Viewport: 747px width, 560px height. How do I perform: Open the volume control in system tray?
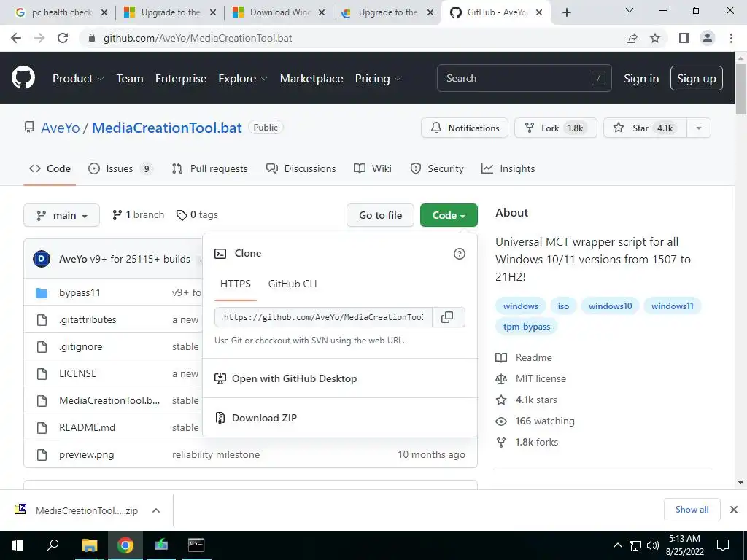pos(653,545)
